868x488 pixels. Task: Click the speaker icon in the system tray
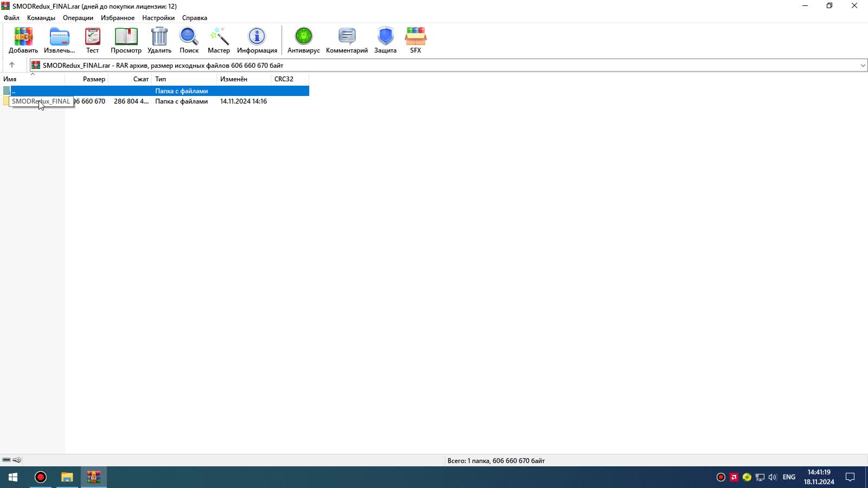772,477
